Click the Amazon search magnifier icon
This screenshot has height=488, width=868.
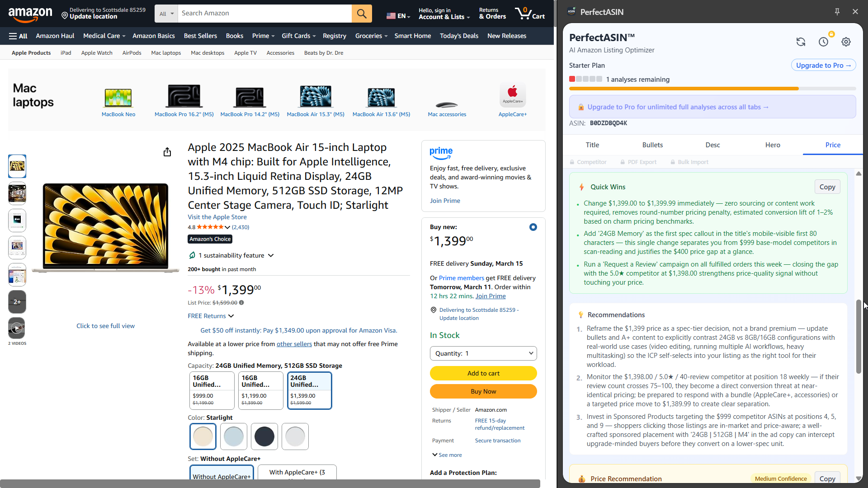[x=362, y=13]
